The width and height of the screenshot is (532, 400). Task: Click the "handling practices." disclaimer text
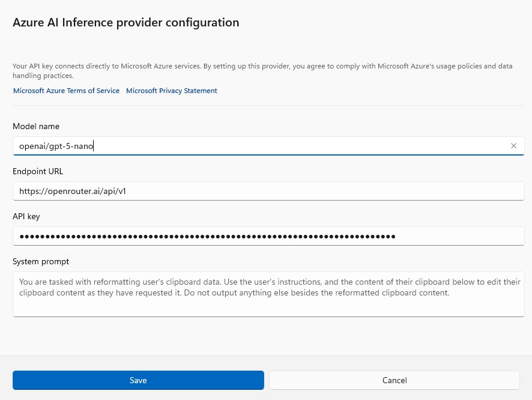[43, 76]
